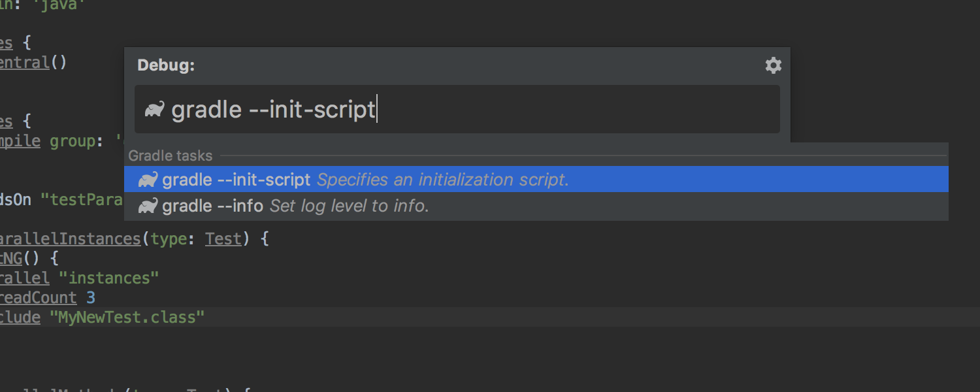The height and width of the screenshot is (392, 980).
Task: Click the partially visible "testPara" string
Action: pyautogui.click(x=82, y=200)
